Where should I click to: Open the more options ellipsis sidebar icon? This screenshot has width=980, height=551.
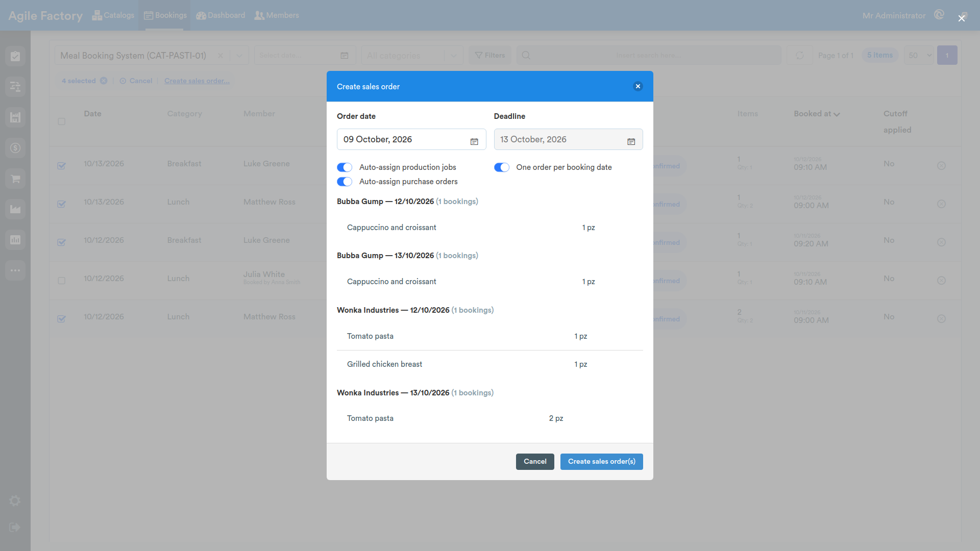click(x=15, y=270)
